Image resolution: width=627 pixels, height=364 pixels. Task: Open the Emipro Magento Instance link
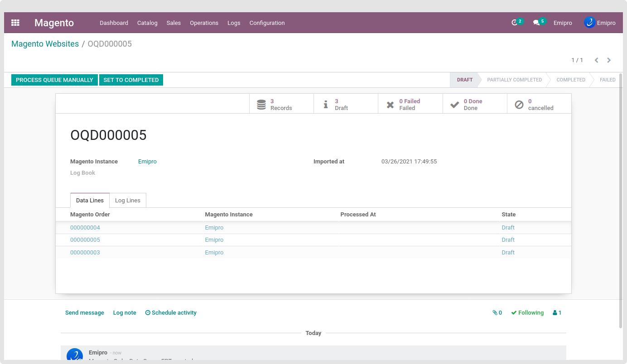click(147, 162)
